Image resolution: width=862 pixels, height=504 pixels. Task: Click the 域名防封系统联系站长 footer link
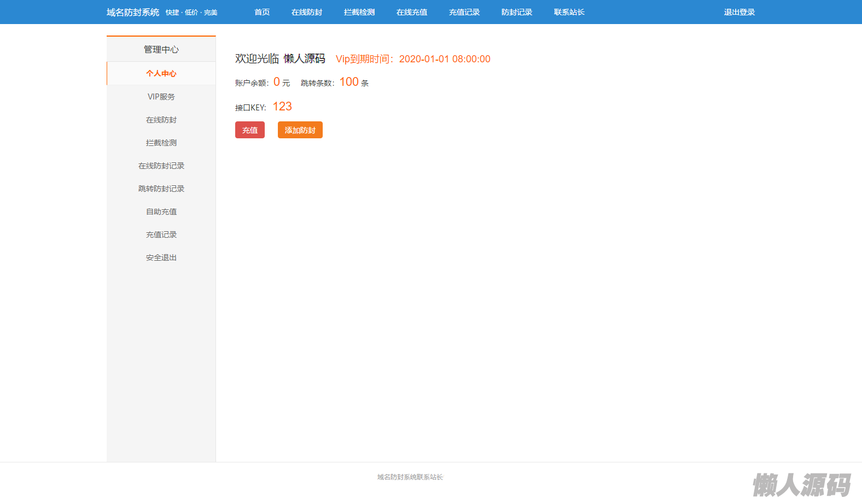[x=410, y=477]
